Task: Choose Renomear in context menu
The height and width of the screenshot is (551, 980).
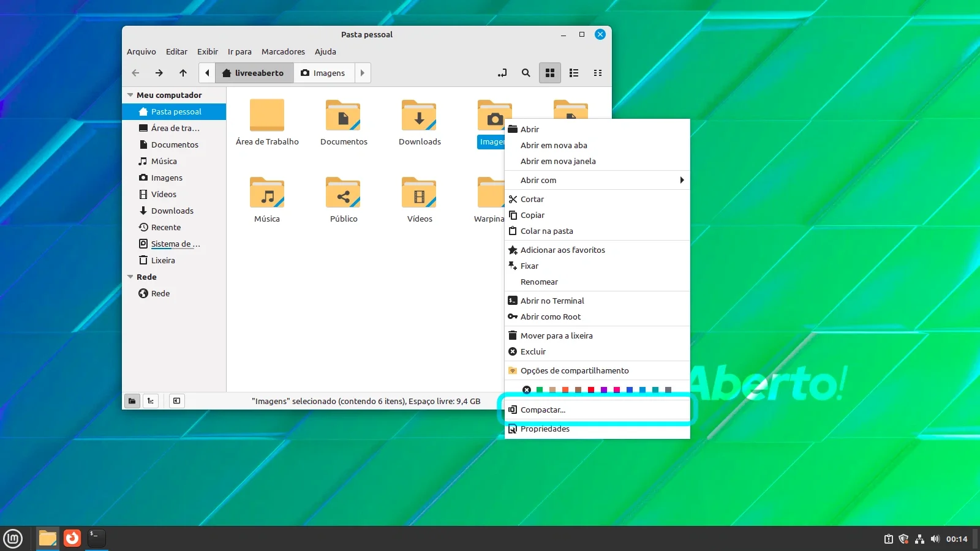Action: (597, 282)
